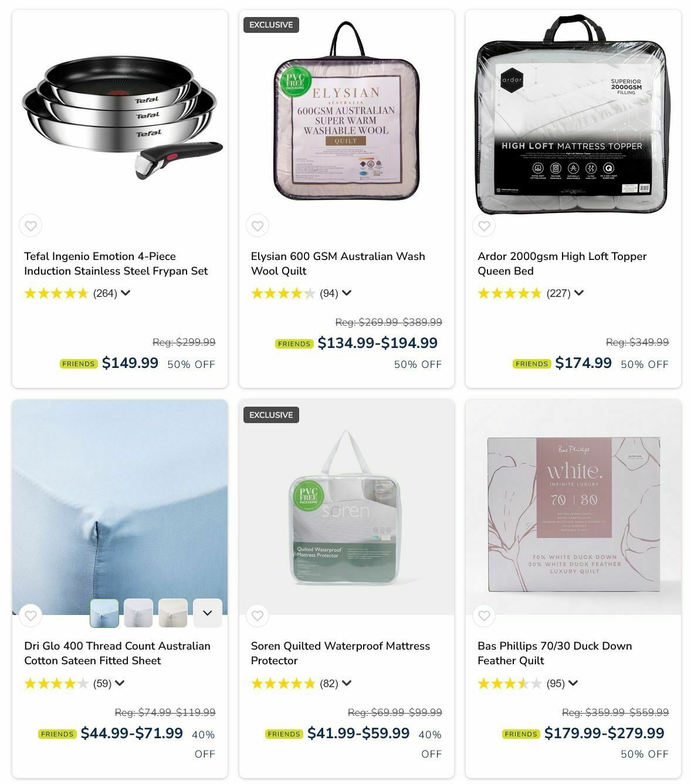Open Soren mattress protector product image
The height and width of the screenshot is (784, 691).
click(x=346, y=508)
